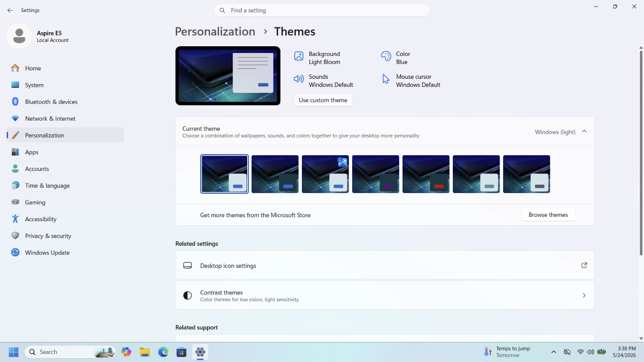The height and width of the screenshot is (362, 644).
Task: Open Sounds settings showing Windows Default
Action: pos(324,81)
